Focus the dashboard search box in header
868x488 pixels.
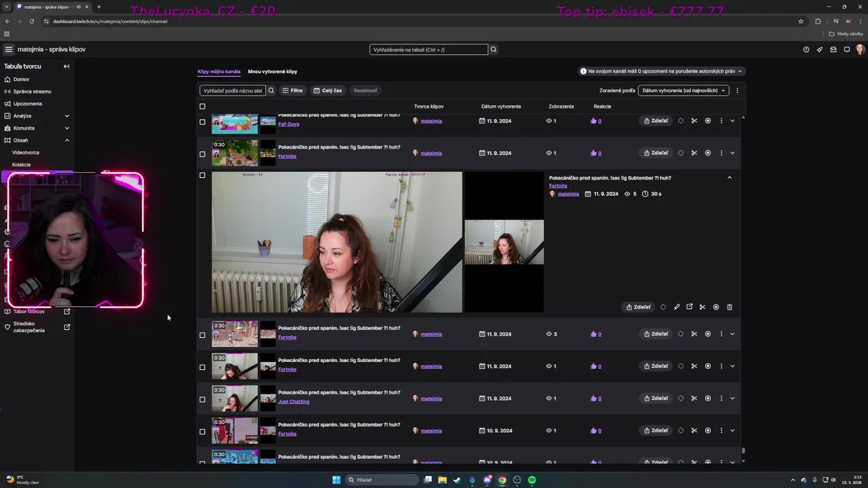[429, 49]
